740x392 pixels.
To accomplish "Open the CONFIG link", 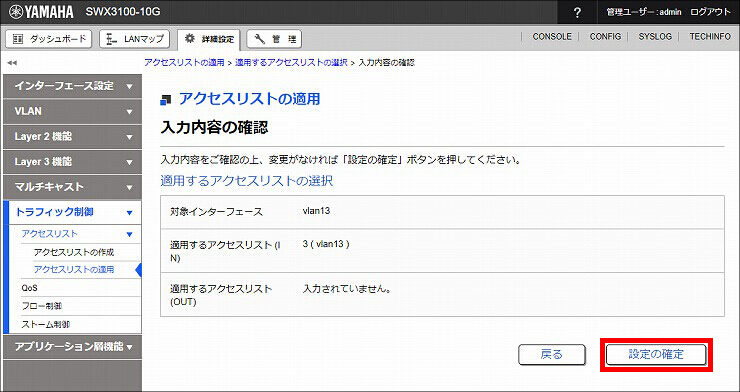I will point(605,36).
